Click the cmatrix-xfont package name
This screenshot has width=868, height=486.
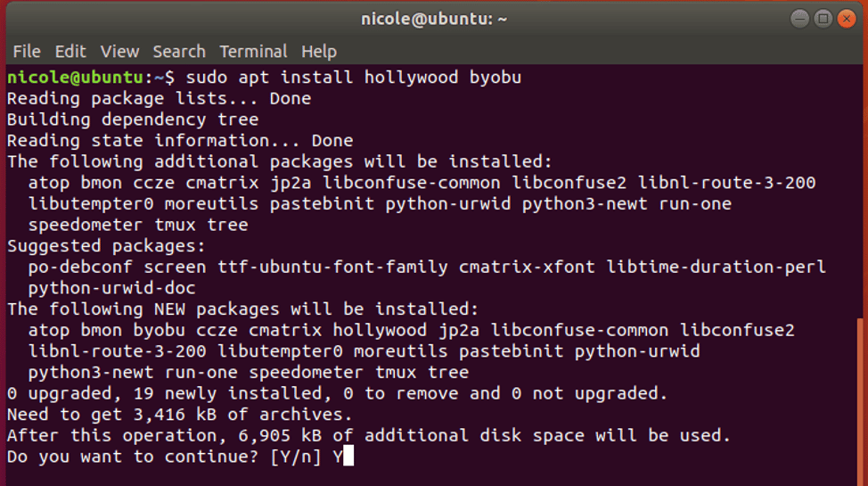tap(527, 268)
